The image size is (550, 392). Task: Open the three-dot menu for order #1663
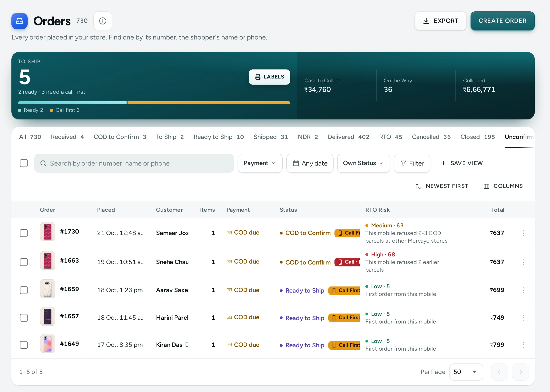tap(523, 262)
